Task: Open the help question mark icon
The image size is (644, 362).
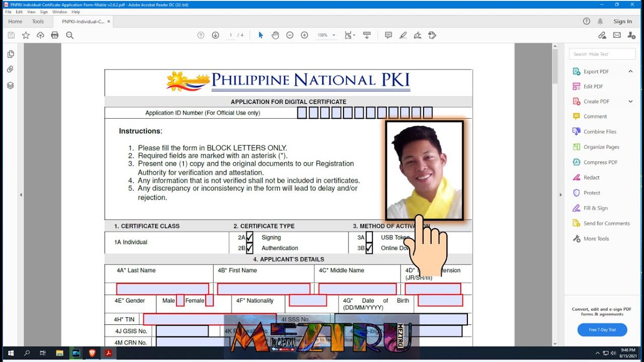Action: pyautogui.click(x=586, y=21)
